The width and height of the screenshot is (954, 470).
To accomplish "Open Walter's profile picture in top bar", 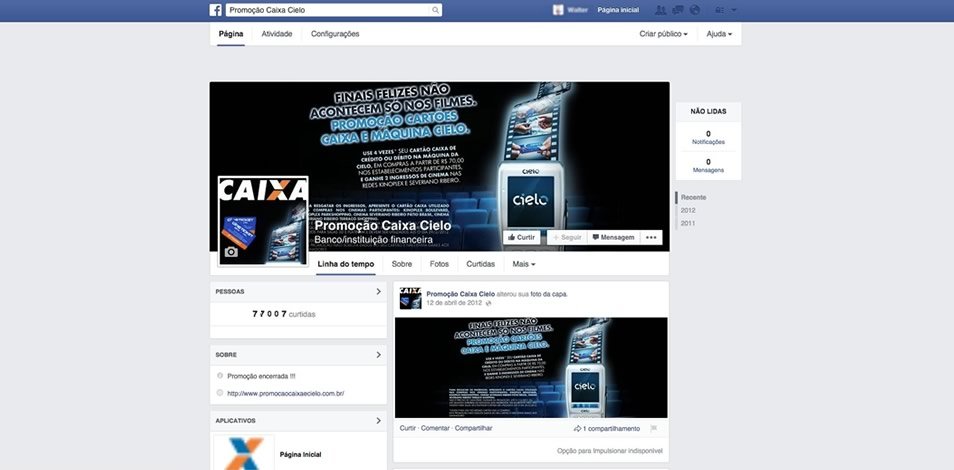I will tap(558, 10).
